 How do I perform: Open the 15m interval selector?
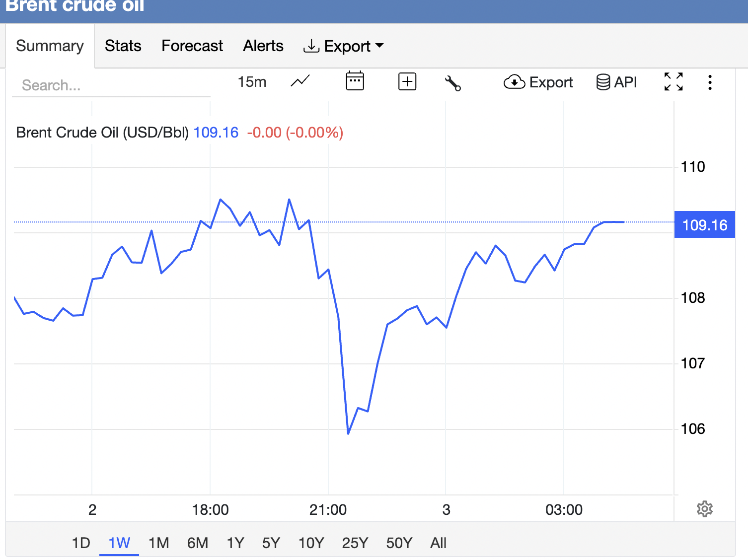pos(252,82)
